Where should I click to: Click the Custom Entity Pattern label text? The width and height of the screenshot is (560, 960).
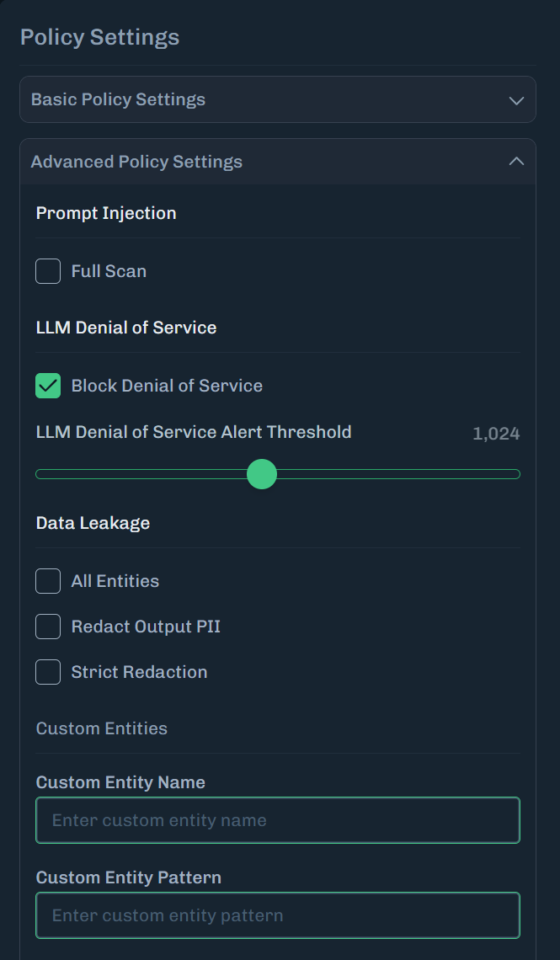point(129,877)
